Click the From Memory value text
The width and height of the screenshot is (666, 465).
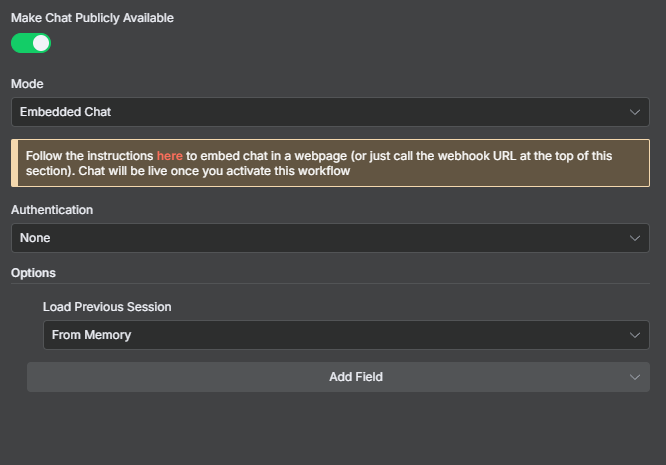tap(91, 335)
